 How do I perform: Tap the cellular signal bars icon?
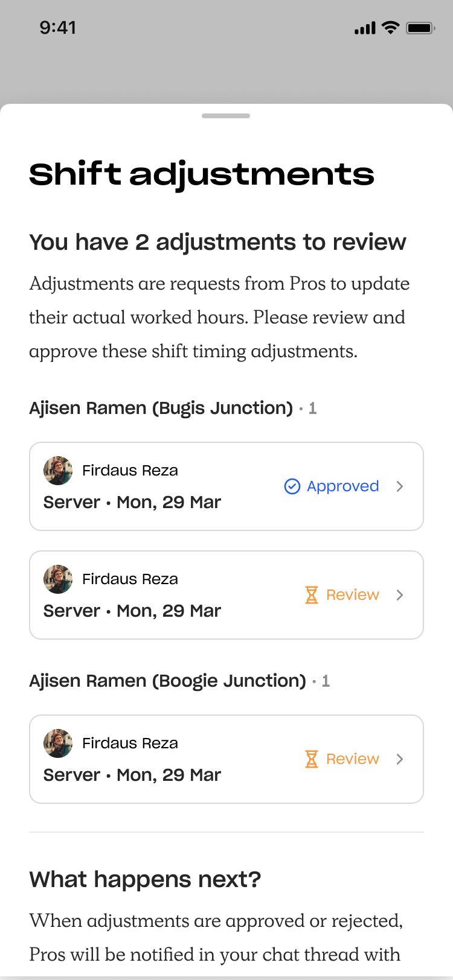(365, 28)
